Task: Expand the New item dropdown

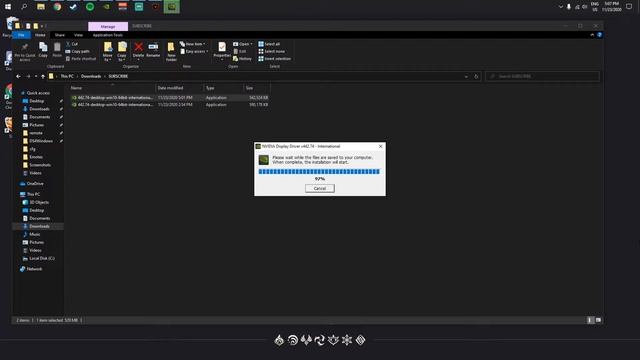Action: (x=193, y=44)
